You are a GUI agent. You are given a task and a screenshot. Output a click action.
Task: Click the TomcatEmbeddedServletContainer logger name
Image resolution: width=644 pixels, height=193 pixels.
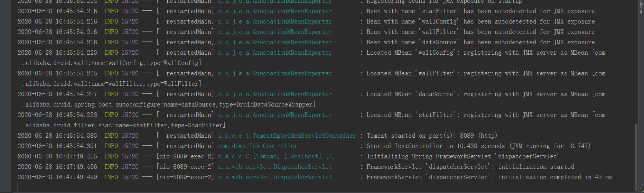(287, 136)
